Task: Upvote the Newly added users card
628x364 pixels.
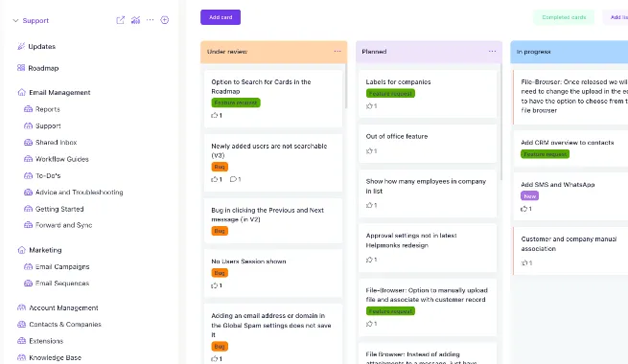Action: click(x=217, y=179)
